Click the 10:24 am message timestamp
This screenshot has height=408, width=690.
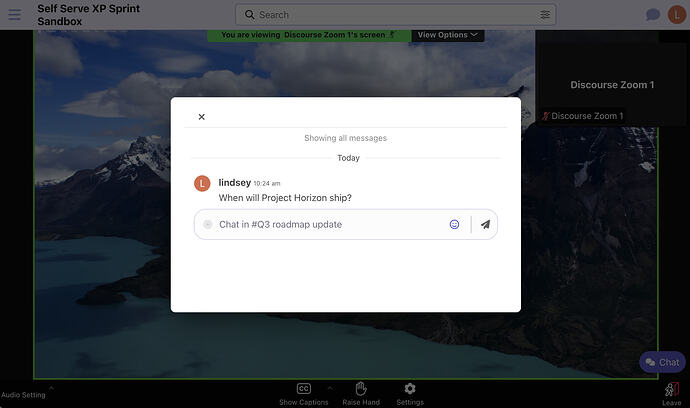tap(267, 183)
